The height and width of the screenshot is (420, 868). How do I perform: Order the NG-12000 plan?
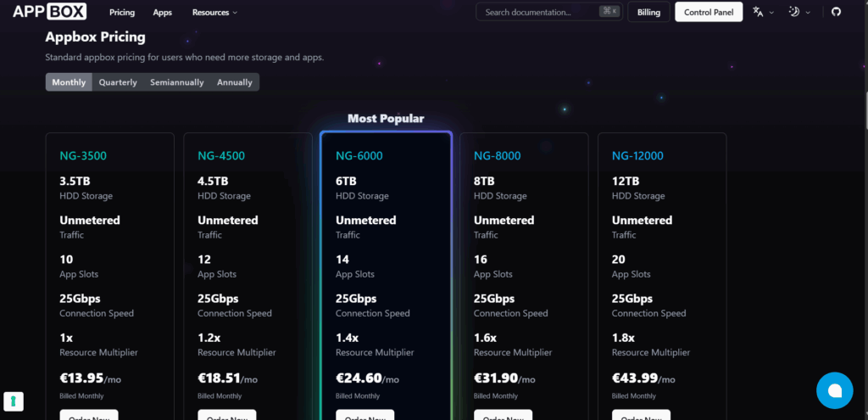click(641, 415)
